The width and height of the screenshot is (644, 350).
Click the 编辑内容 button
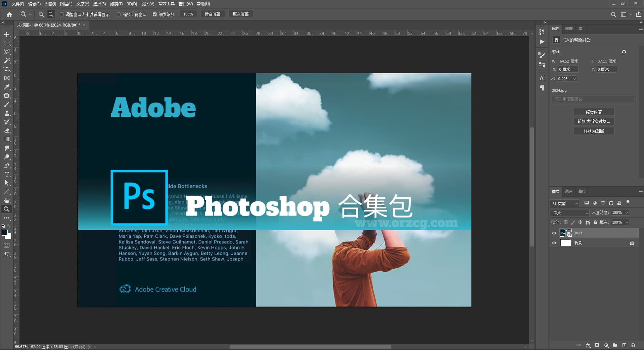point(594,112)
